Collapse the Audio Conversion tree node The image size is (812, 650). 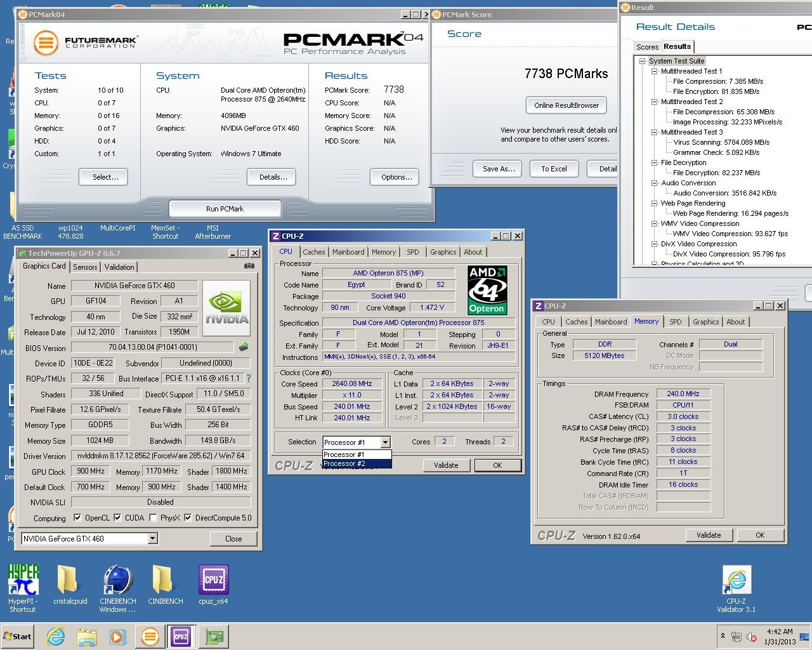coord(654,183)
